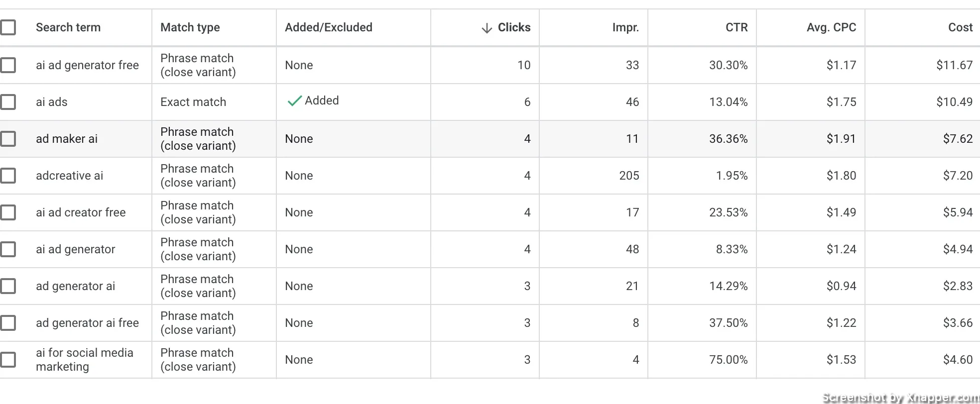This screenshot has height=404, width=980.
Task: Check the 'ai ad generator free' row
Action: (7, 65)
